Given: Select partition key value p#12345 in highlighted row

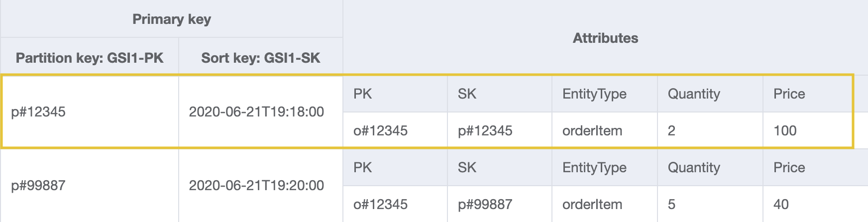Looking at the screenshot, I should point(38,112).
